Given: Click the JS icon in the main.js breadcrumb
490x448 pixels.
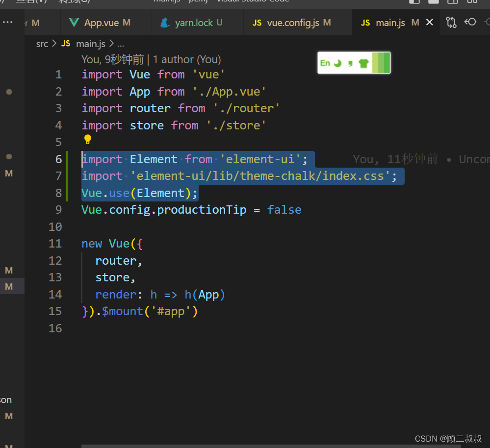Looking at the screenshot, I should (65, 44).
